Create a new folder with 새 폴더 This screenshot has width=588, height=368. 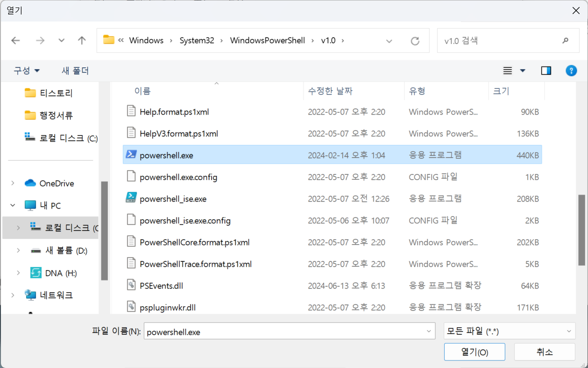pyautogui.click(x=75, y=71)
